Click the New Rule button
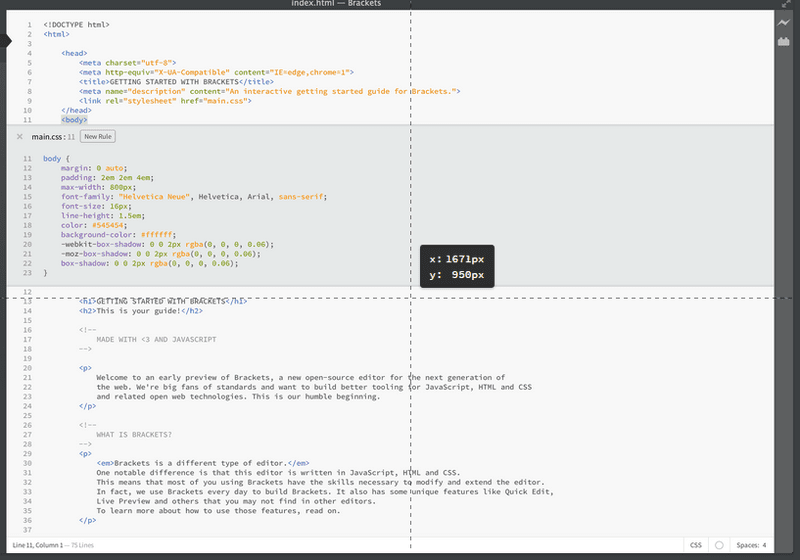 [98, 136]
